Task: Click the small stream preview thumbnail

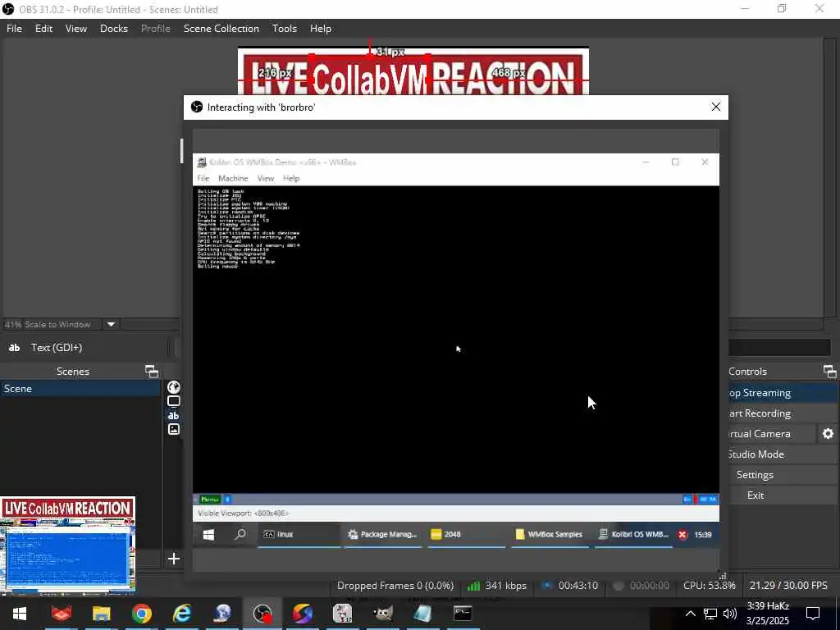Action: (x=67, y=545)
